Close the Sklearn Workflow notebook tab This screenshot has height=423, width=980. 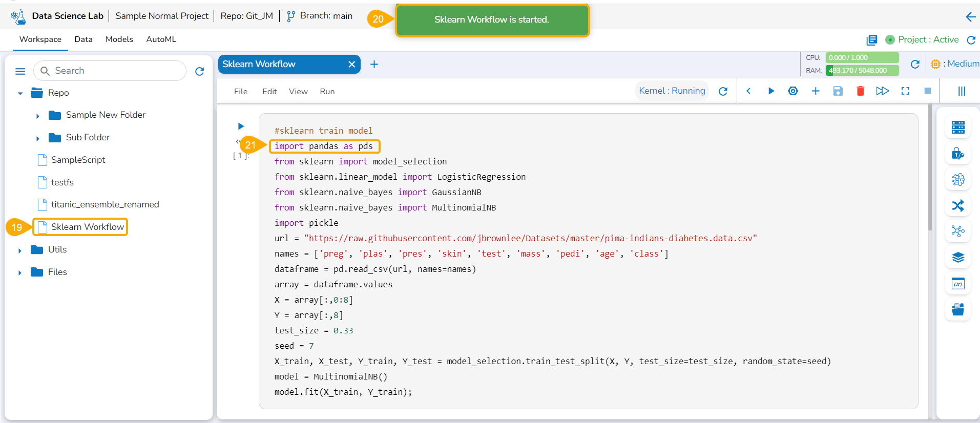coord(351,65)
